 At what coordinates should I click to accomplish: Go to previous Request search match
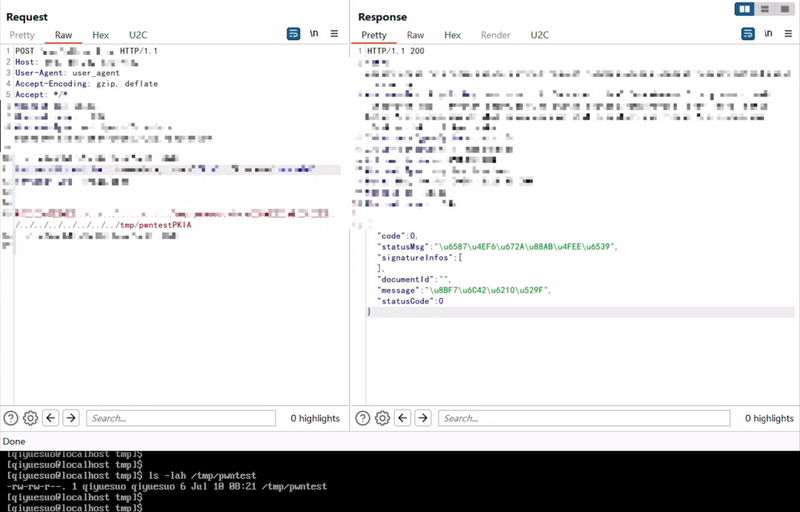point(51,418)
